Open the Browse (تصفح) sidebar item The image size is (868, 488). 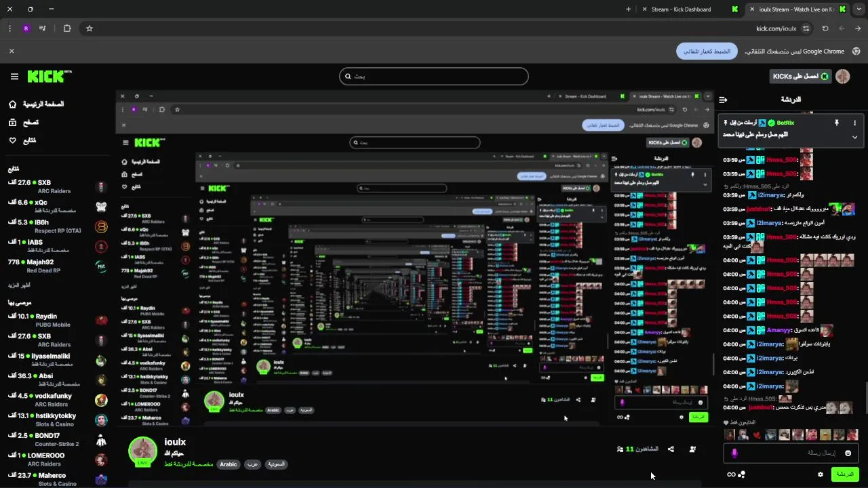pyautogui.click(x=24, y=123)
